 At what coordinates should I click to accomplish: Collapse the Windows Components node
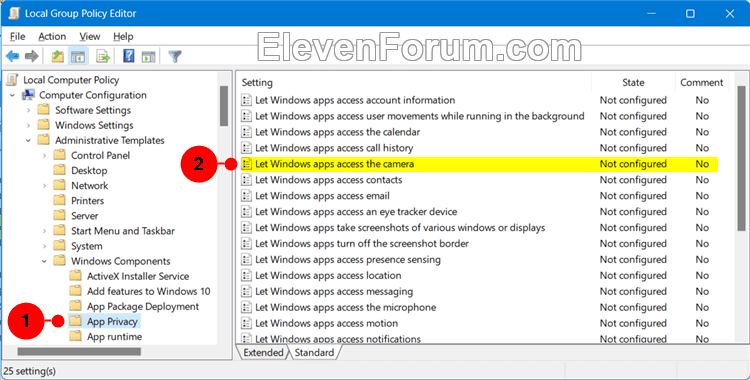pyautogui.click(x=44, y=261)
